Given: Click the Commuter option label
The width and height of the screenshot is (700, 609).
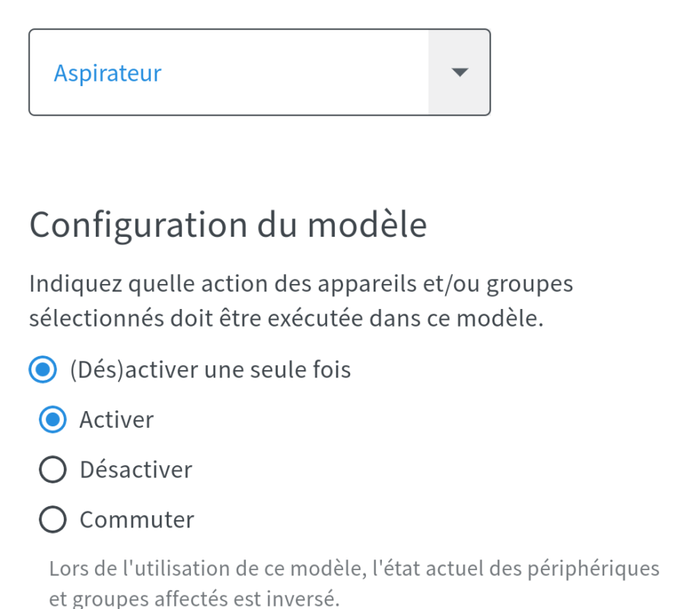Looking at the screenshot, I should 137,520.
